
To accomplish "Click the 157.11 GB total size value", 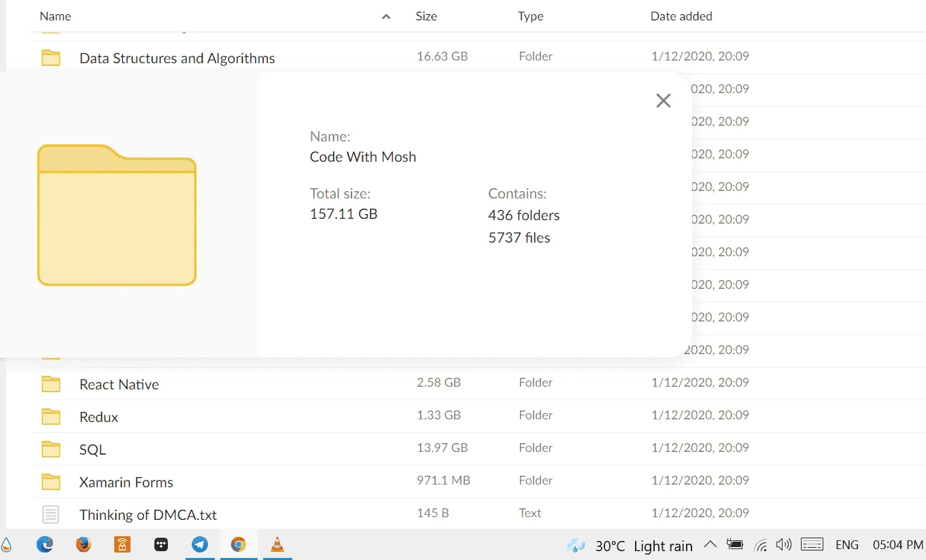I will pos(343,215).
